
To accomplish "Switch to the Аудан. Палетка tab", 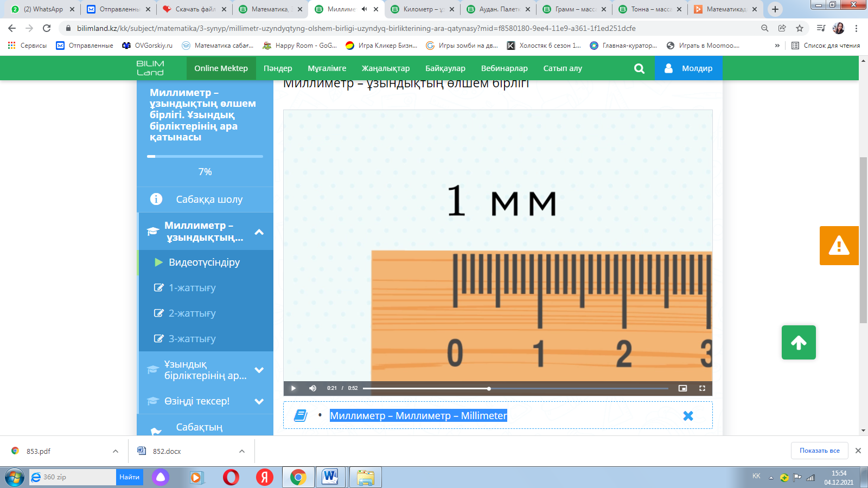I will click(498, 9).
